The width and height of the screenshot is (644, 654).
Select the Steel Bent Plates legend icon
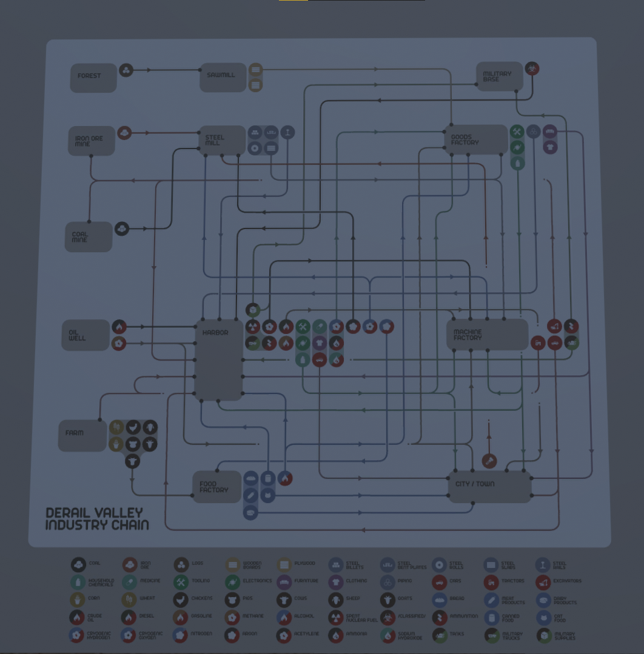point(387,565)
